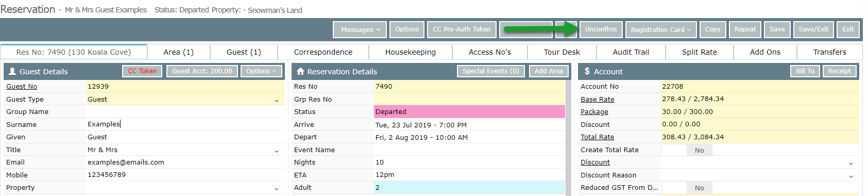Click the pink Departed status field
The width and height of the screenshot is (868, 196).
[470, 111]
